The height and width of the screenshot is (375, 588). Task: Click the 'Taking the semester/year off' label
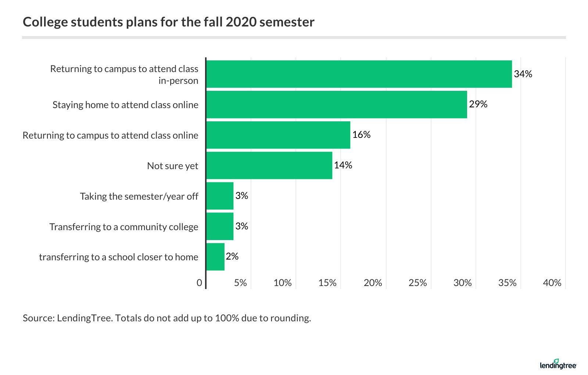(139, 196)
